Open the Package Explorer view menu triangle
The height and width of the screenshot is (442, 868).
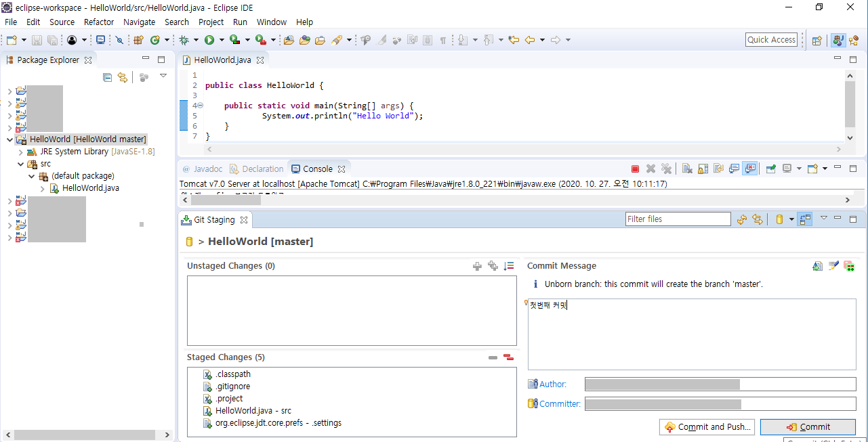[x=163, y=76]
